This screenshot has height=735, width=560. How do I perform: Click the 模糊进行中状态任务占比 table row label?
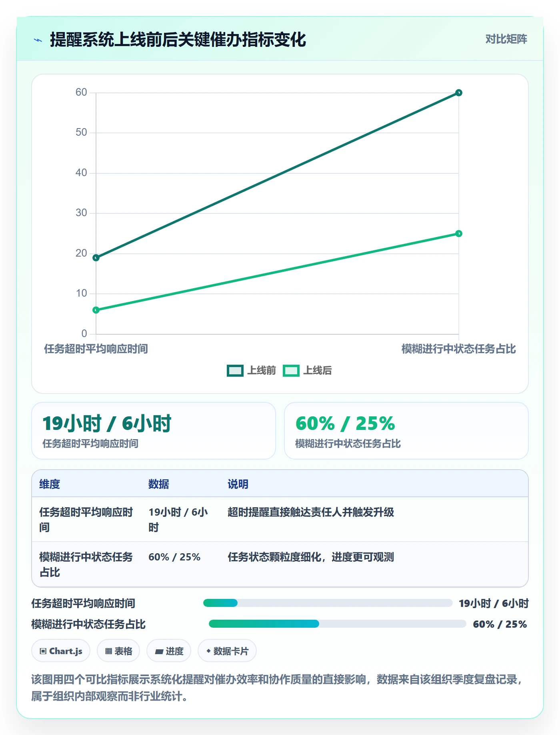86,564
